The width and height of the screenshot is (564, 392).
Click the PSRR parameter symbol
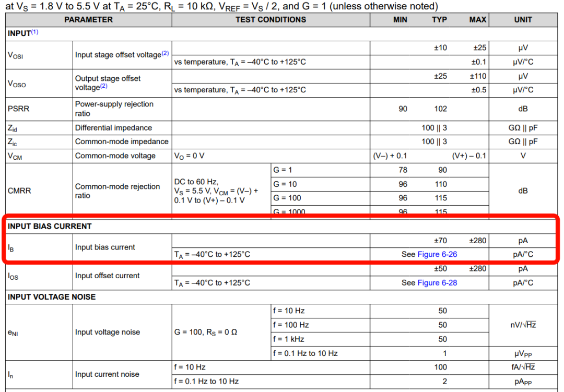pyautogui.click(x=18, y=109)
